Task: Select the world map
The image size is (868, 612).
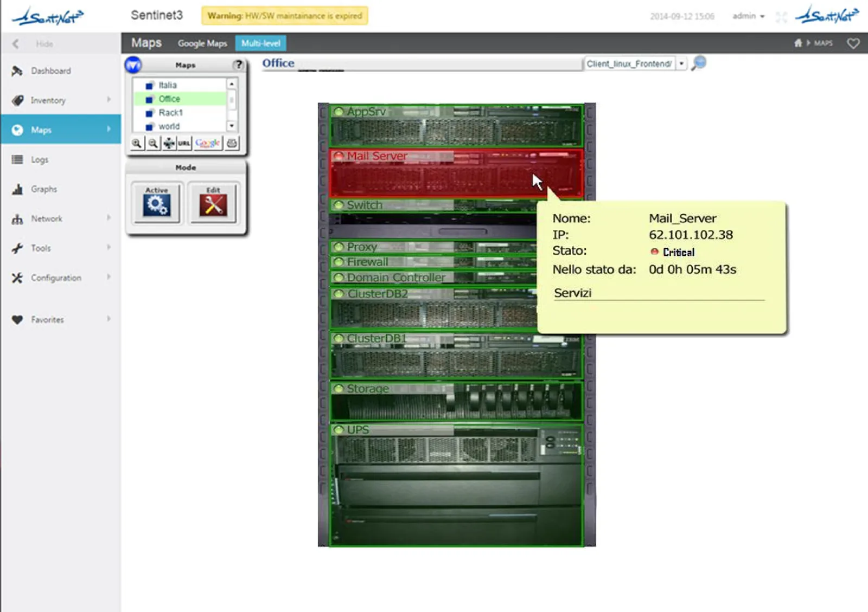Action: tap(169, 126)
